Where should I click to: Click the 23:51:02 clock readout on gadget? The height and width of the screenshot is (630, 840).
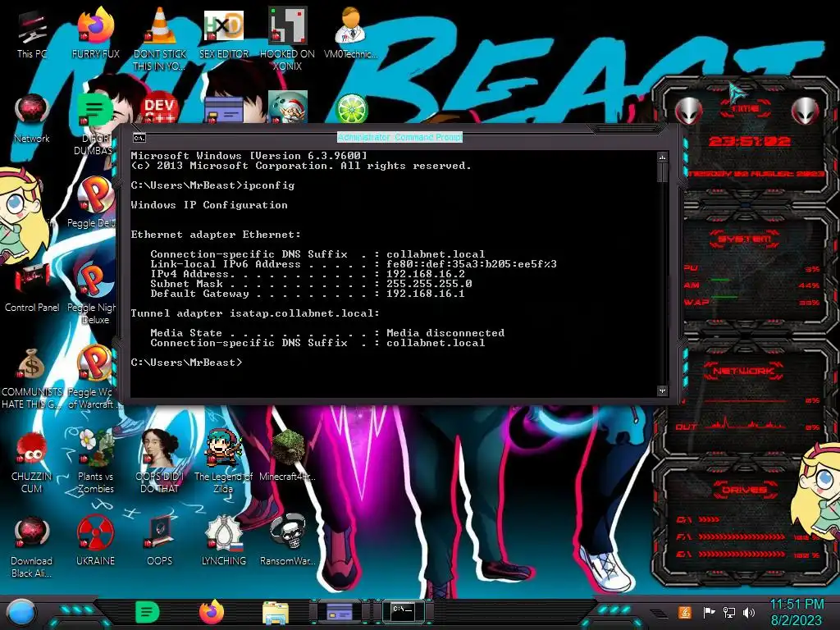tap(749, 141)
